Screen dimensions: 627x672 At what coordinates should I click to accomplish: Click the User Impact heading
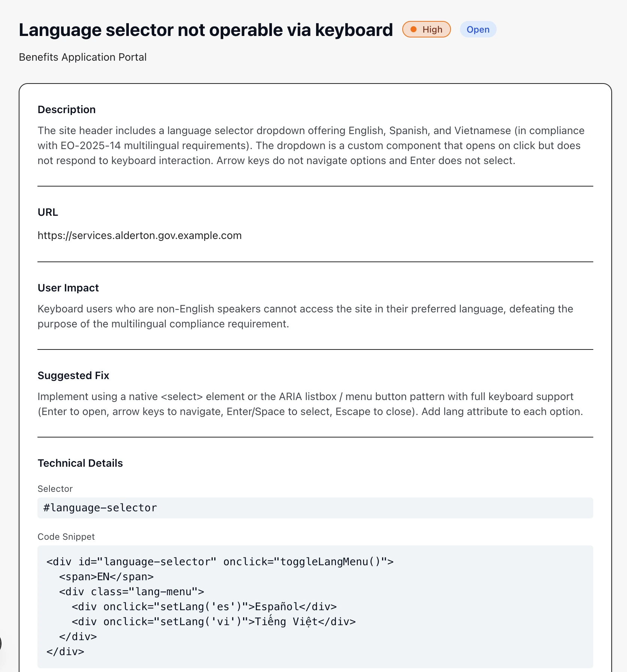point(68,288)
